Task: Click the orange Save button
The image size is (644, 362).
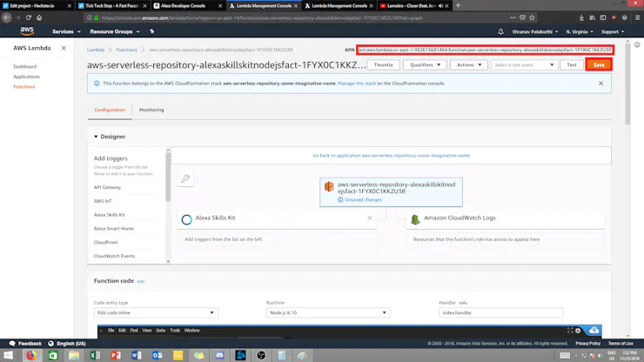Action: pos(599,65)
